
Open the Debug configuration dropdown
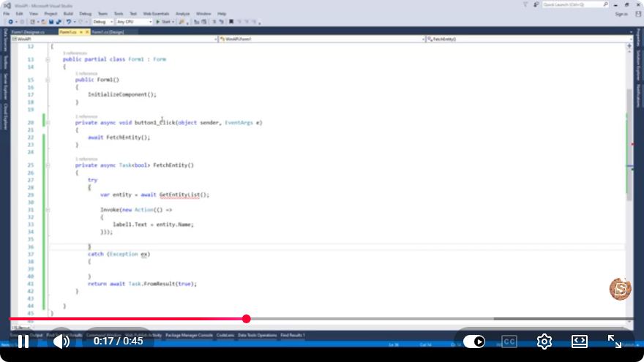[102, 22]
